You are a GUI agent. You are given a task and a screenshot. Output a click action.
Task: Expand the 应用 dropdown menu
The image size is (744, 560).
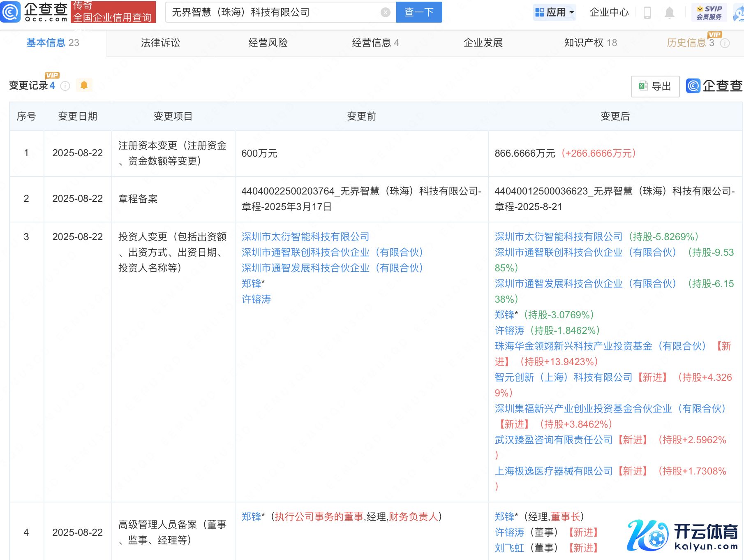coord(555,12)
